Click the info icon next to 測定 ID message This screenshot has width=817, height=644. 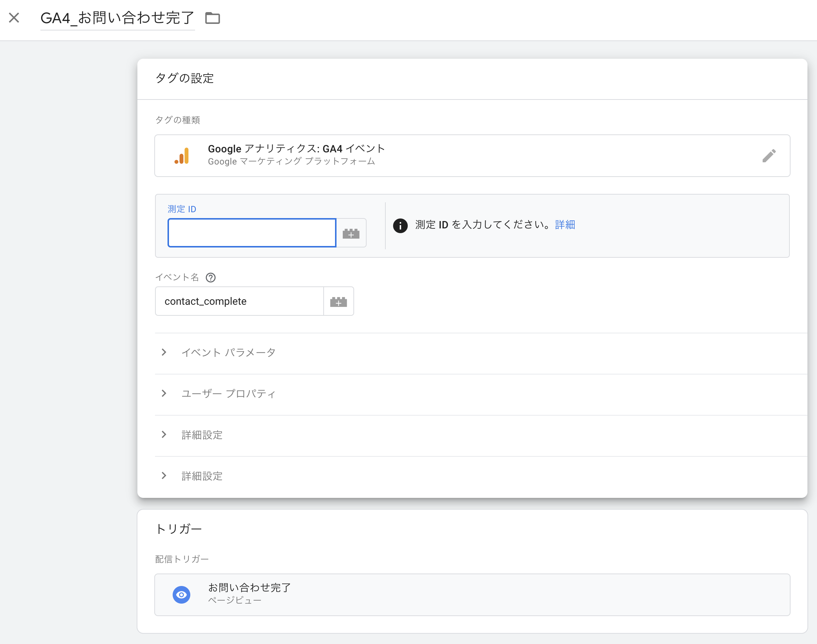click(x=400, y=225)
